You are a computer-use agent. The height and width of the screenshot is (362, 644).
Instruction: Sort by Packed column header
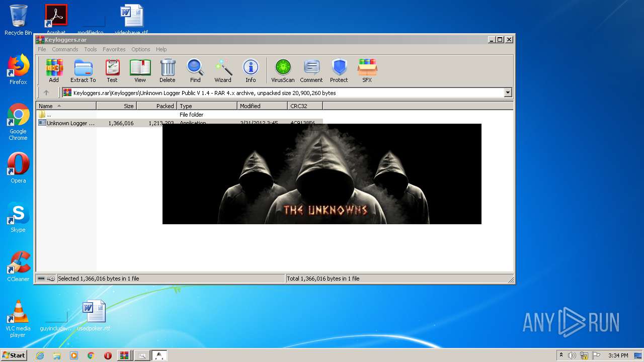[x=156, y=106]
